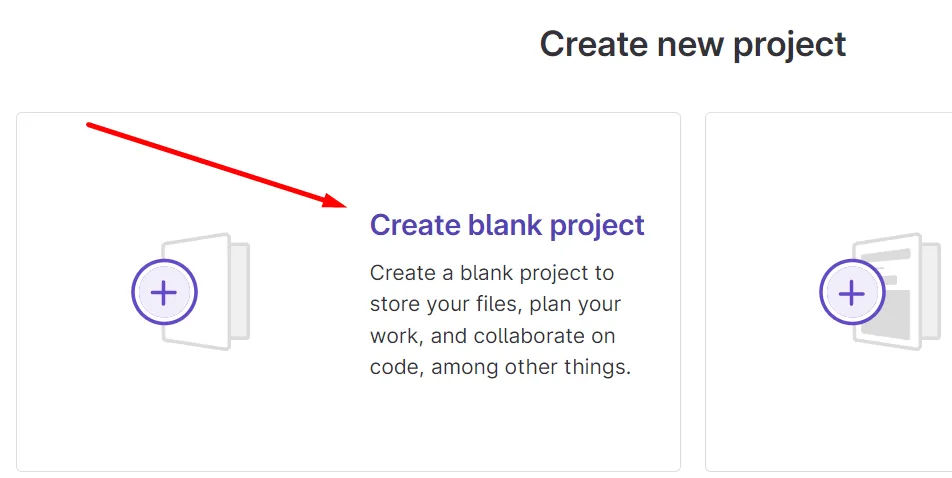
Task: Click the tail end of the red arrow
Action: point(90,125)
